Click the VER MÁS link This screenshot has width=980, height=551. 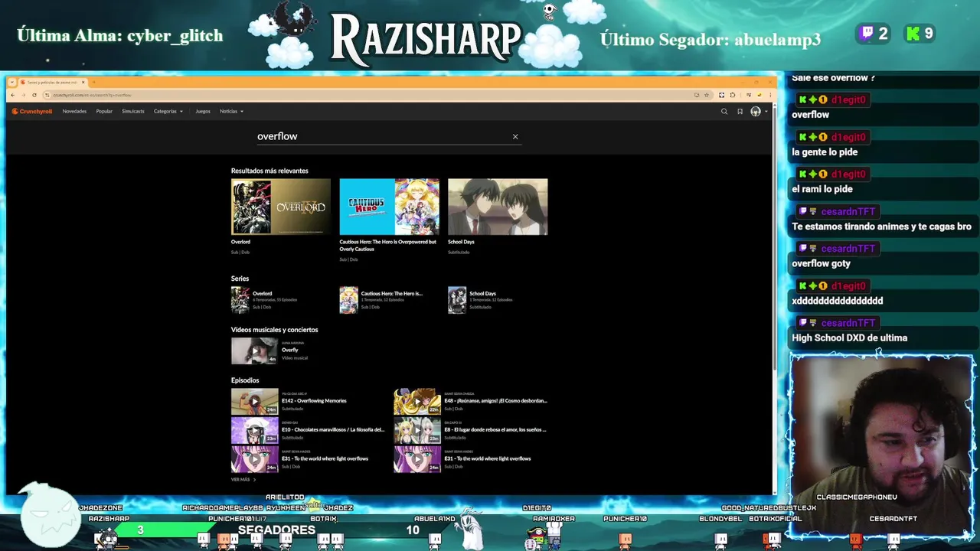(x=243, y=480)
